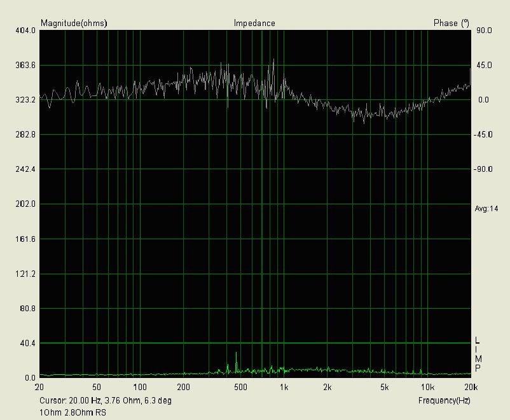Viewport: 510px width, 420px height.
Task: Click the Magnitude(ohms) axis label
Action: [x=74, y=23]
